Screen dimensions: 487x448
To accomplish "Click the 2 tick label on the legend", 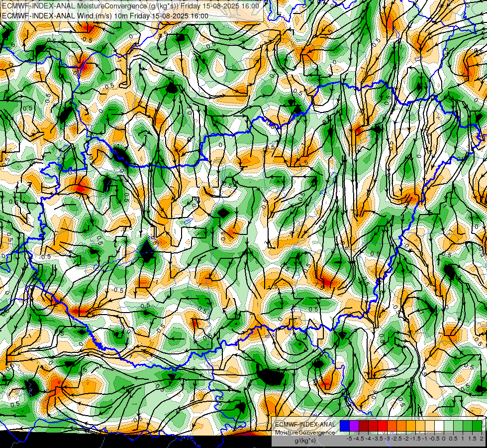I will 482,439.
